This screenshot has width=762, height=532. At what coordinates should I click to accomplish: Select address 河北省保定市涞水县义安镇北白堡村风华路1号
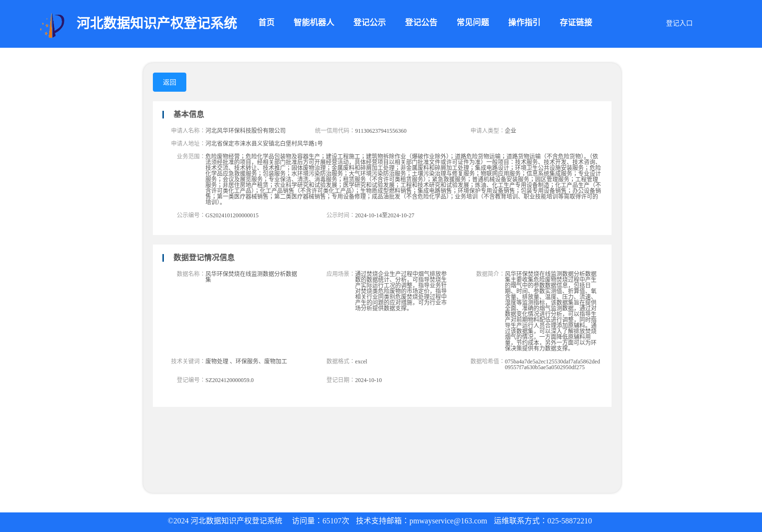pyautogui.click(x=264, y=143)
